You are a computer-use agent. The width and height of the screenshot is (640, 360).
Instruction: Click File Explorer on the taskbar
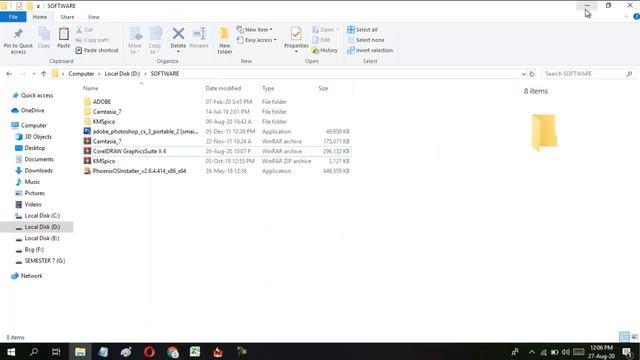click(x=80, y=352)
